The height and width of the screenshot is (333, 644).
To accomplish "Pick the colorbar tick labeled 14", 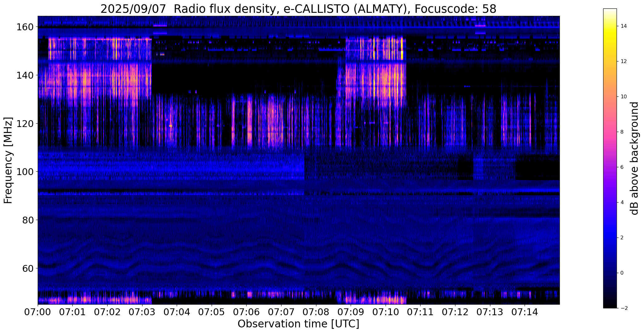I will tap(624, 26).
